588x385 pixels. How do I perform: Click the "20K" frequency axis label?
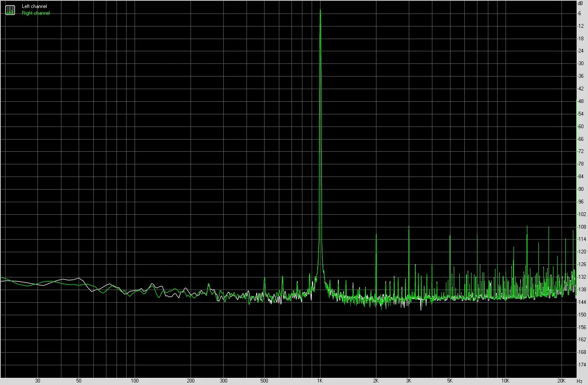click(562, 381)
